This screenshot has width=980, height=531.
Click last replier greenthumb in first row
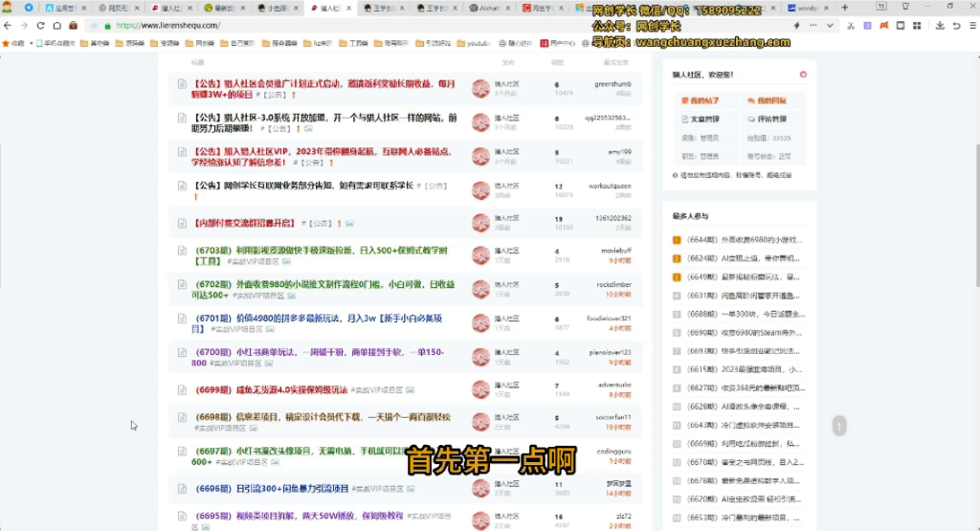pos(612,83)
